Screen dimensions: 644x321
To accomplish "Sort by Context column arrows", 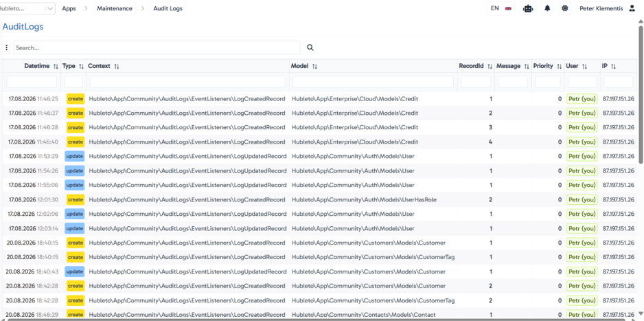I will pyautogui.click(x=117, y=66).
